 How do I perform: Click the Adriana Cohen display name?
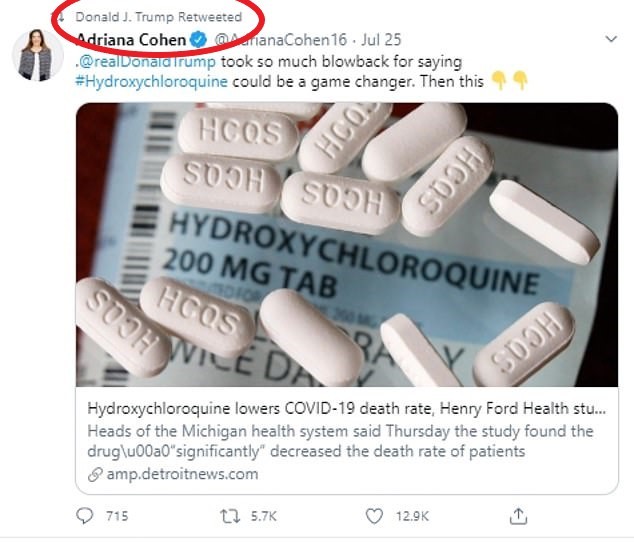(x=131, y=40)
